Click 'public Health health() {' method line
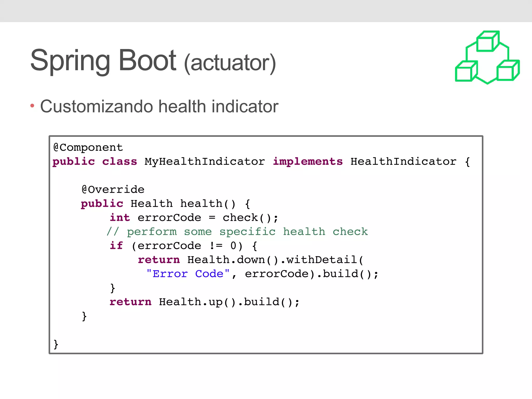Screen dimensions: 532x399 coord(165,204)
